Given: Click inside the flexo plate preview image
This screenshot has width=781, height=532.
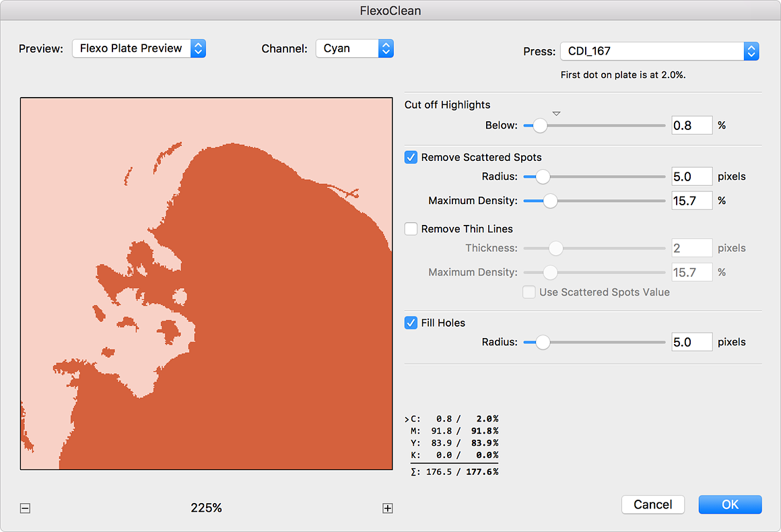Looking at the screenshot, I should (206, 284).
